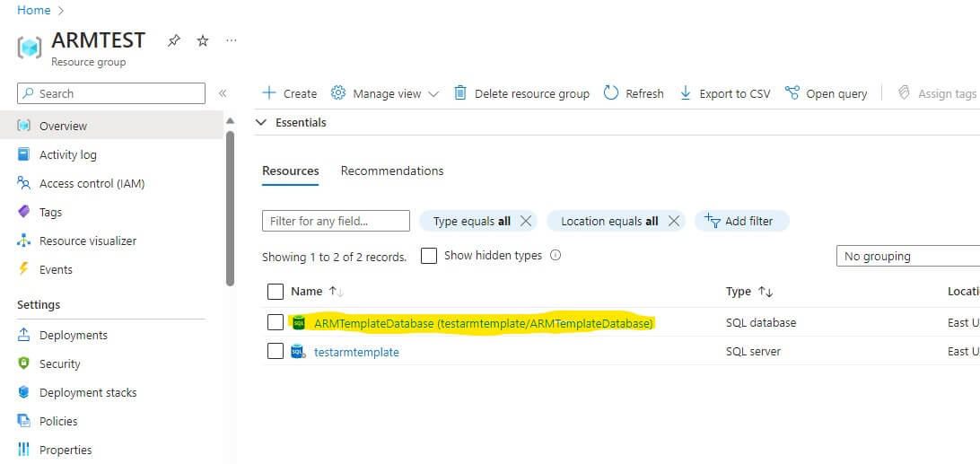
Task: Collapse the Essentials section
Action: [261, 122]
